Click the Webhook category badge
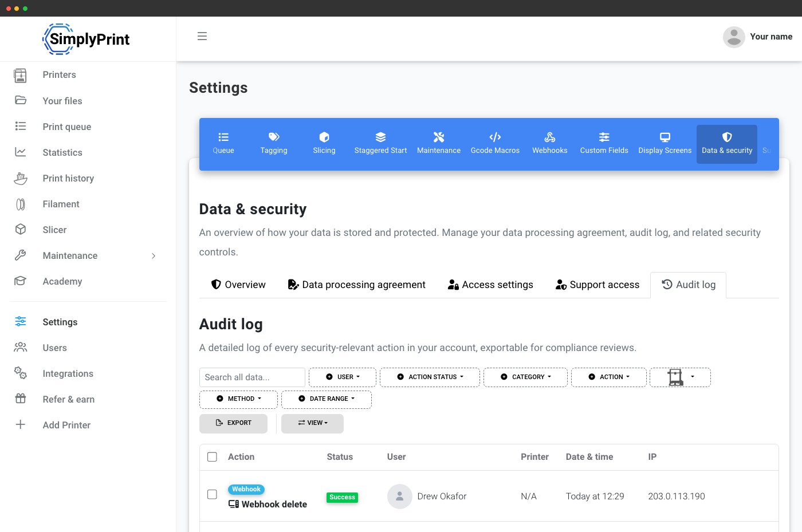 click(x=246, y=490)
